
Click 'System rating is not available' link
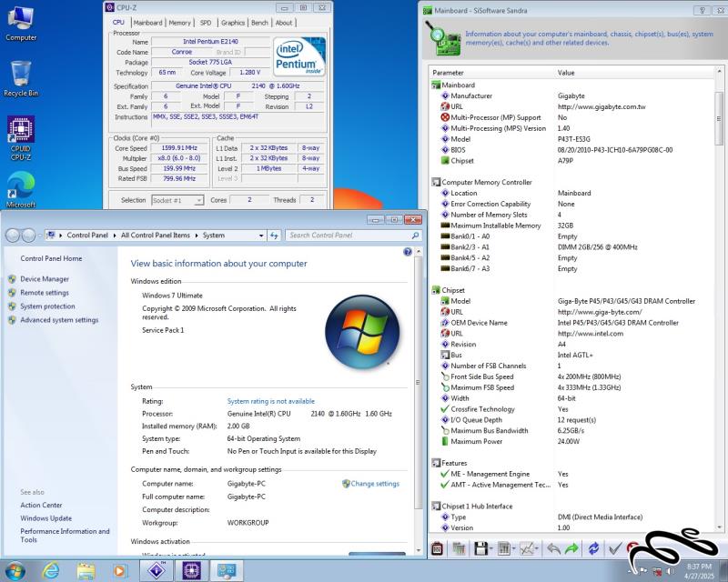[270, 401]
